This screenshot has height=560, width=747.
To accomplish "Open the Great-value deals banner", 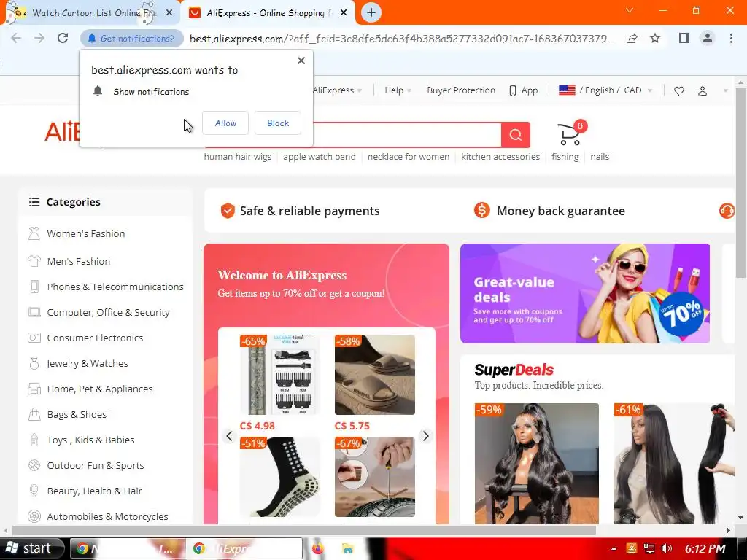I will tap(584, 293).
